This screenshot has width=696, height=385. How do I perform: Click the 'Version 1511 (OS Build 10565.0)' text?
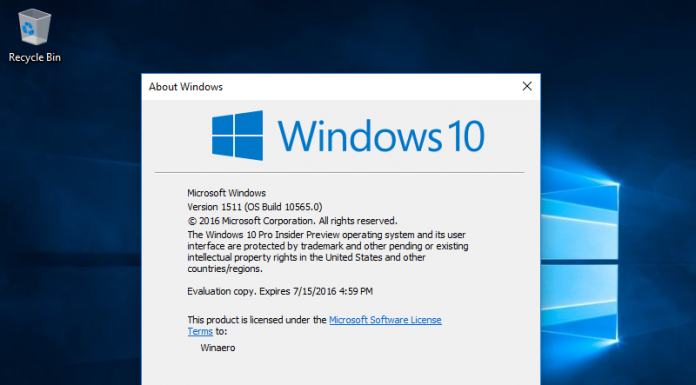pyautogui.click(x=255, y=207)
